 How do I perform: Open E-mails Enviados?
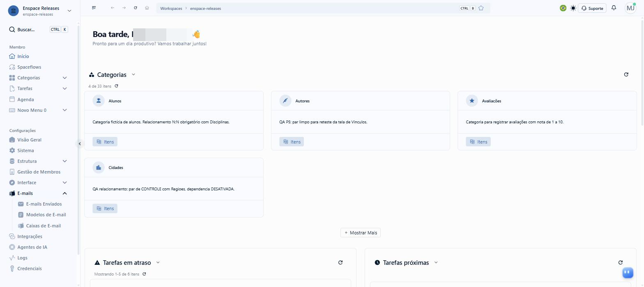pos(43,204)
